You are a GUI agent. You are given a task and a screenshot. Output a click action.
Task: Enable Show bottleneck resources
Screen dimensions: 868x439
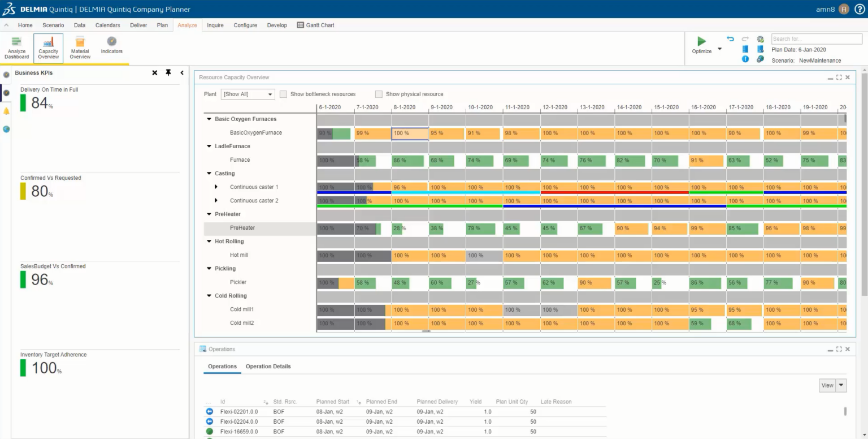tap(283, 94)
